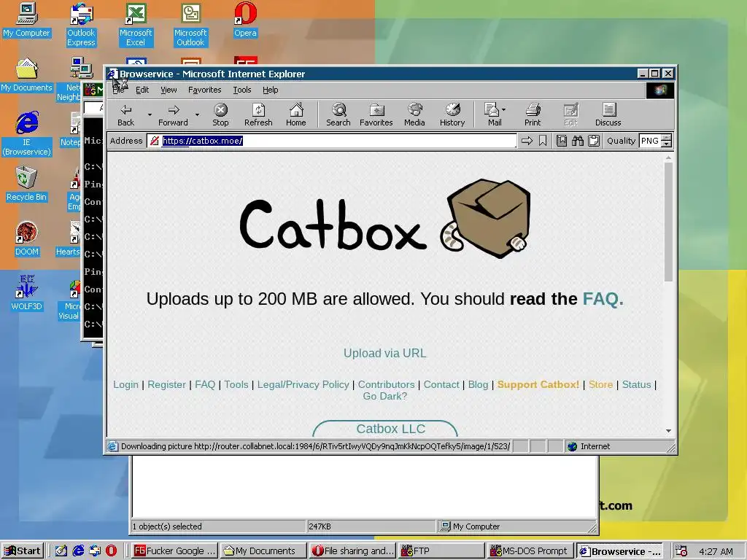This screenshot has width=747, height=560.
Task: Click the Support Catbox! link
Action: point(538,385)
